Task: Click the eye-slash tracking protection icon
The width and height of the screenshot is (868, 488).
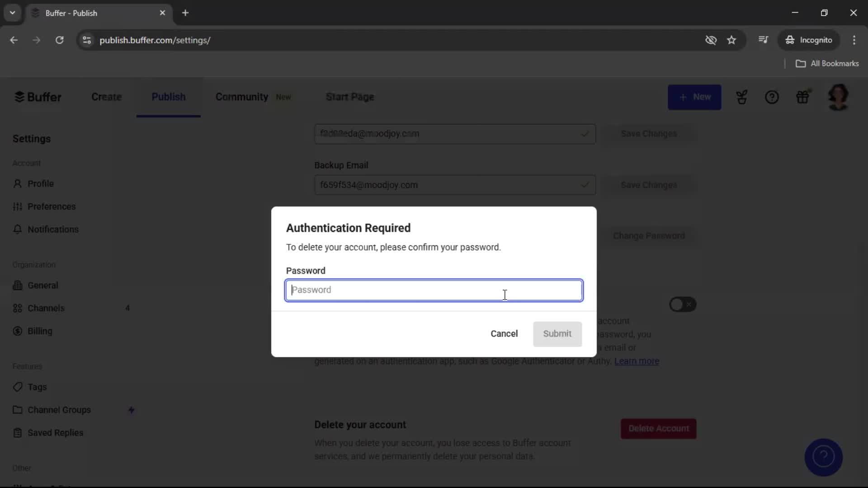Action: click(711, 40)
